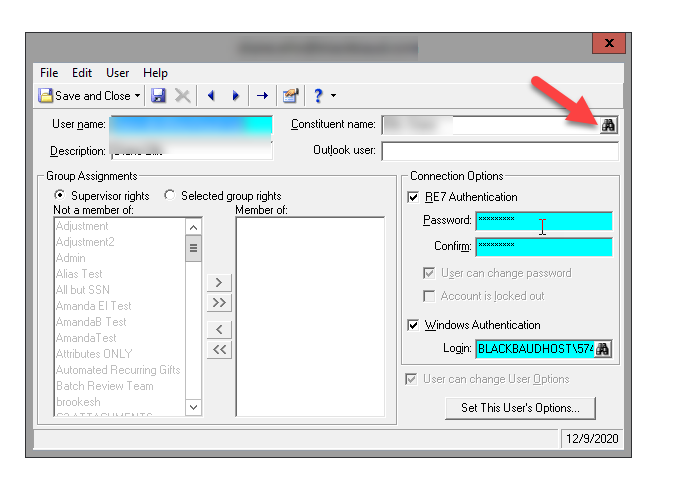Click the Description field
The image size is (689, 484).
[x=191, y=151]
